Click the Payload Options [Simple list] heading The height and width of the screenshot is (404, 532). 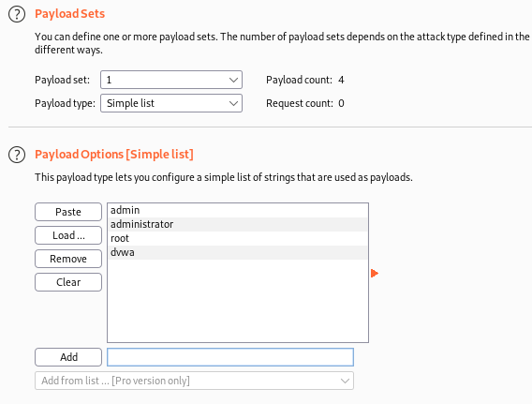tap(114, 155)
